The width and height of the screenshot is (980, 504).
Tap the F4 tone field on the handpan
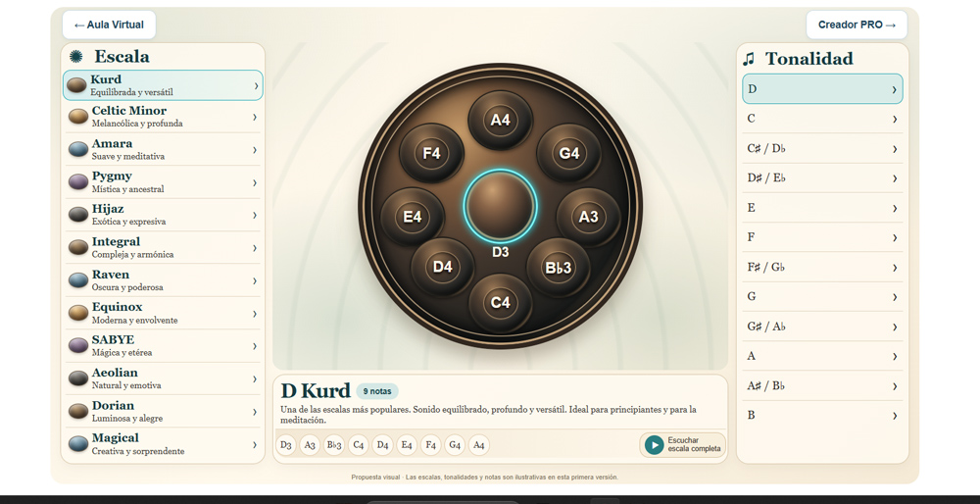[431, 153]
